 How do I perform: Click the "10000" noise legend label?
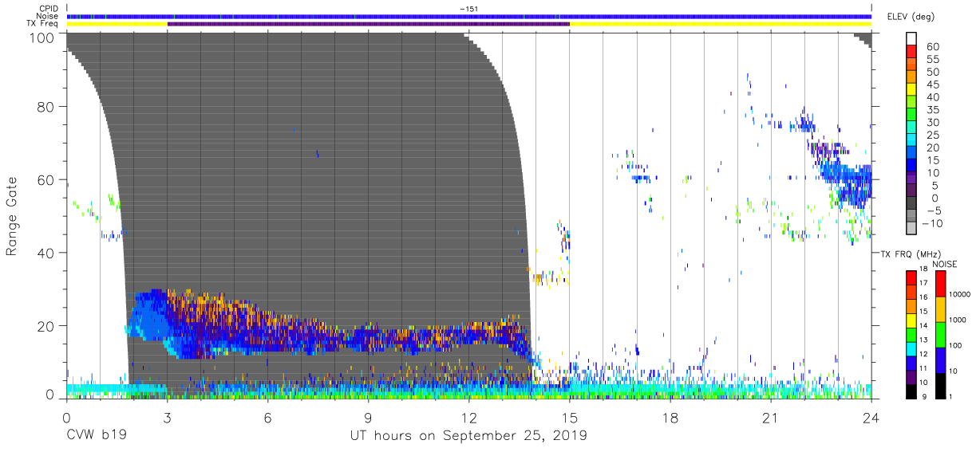[x=962, y=294]
